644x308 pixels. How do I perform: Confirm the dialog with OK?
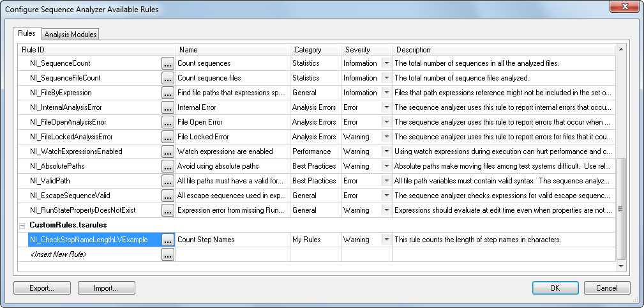pyautogui.click(x=555, y=288)
